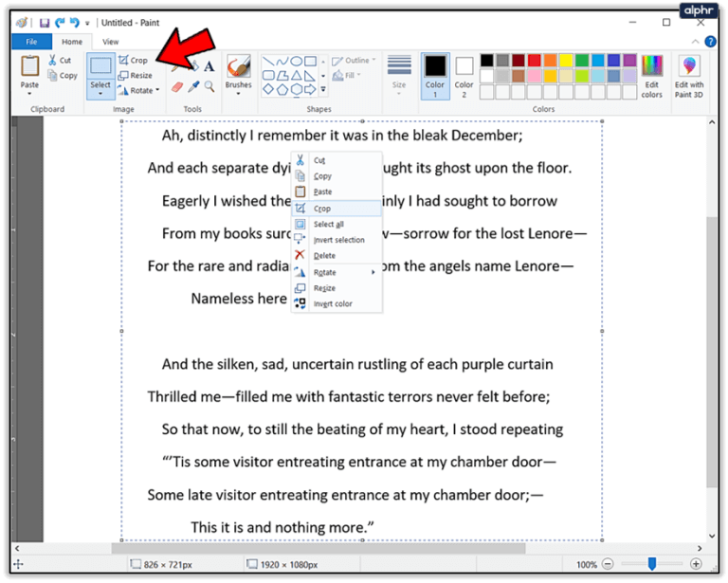The height and width of the screenshot is (583, 728).
Task: Click Resize in the Image ribbon group
Action: [136, 75]
